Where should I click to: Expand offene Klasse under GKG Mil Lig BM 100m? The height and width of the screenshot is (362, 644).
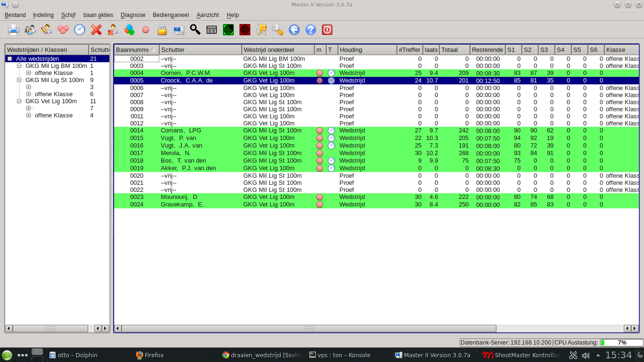(29, 73)
